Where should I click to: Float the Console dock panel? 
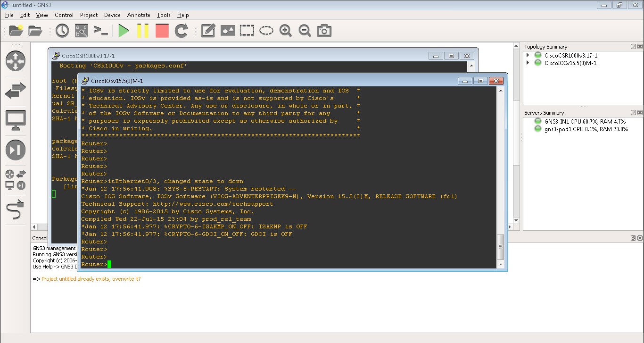[633, 238]
